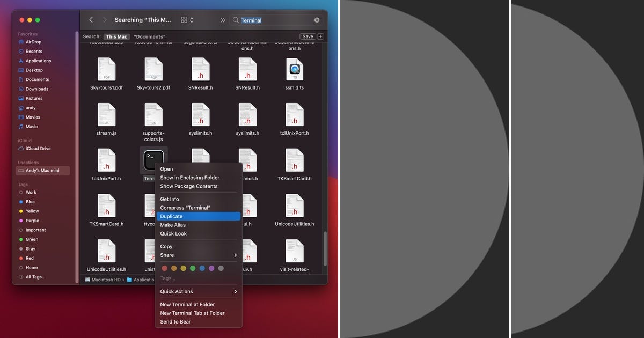Image resolution: width=644 pixels, height=338 pixels.
Task: Open the Sky-tours1.pdf file
Action: click(107, 70)
